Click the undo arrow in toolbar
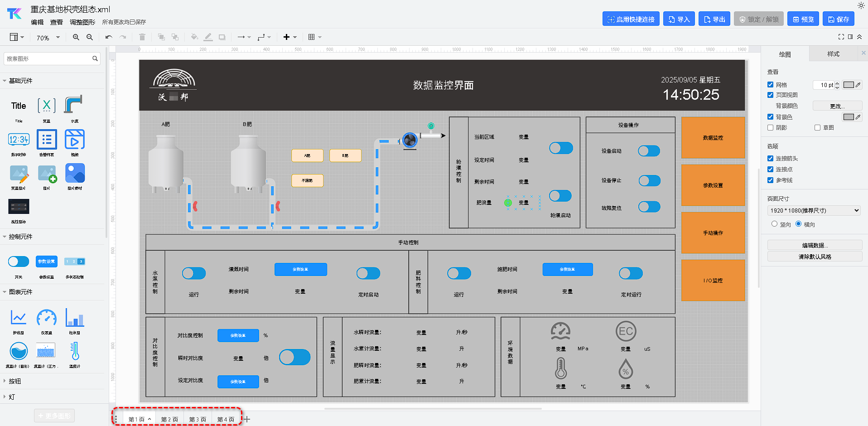Screen dimensions: 868x426 point(109,37)
